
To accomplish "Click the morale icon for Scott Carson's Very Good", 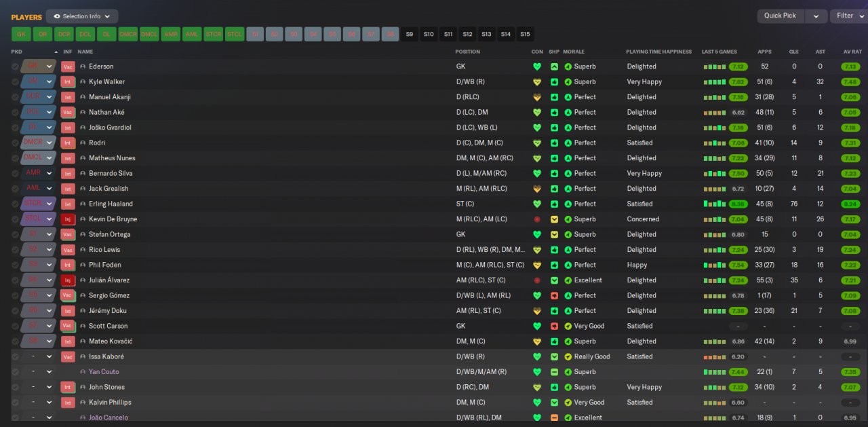I will point(568,326).
